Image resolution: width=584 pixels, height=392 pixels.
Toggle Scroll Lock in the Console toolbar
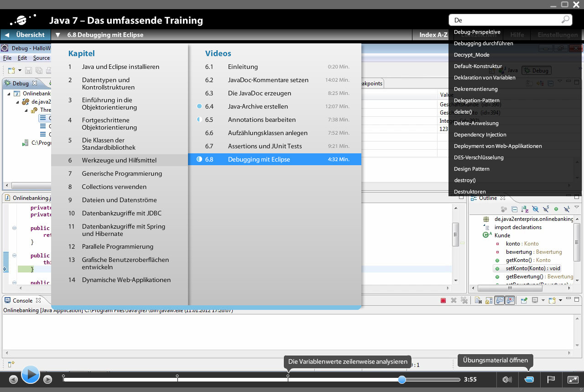pos(488,300)
